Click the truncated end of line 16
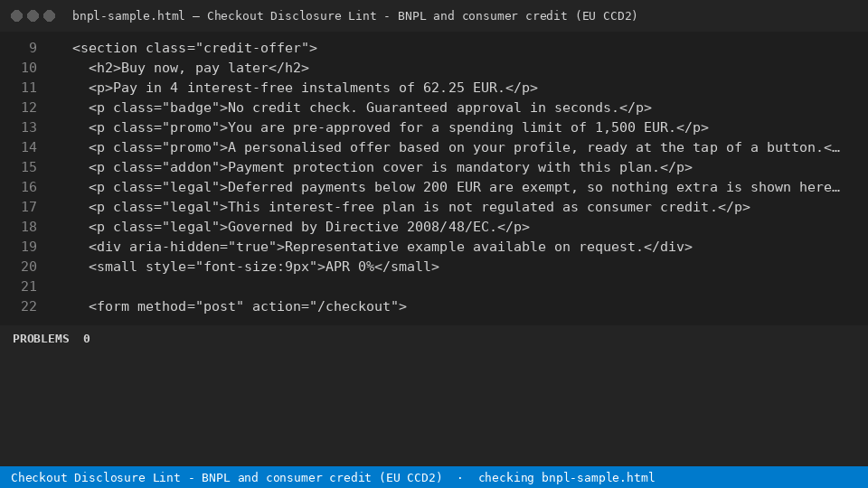Image resolution: width=868 pixels, height=488 pixels. tap(835, 188)
